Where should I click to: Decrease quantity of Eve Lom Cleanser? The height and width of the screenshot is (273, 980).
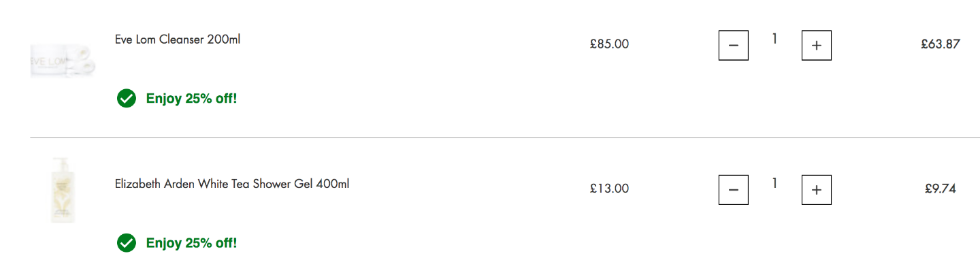pos(733,46)
